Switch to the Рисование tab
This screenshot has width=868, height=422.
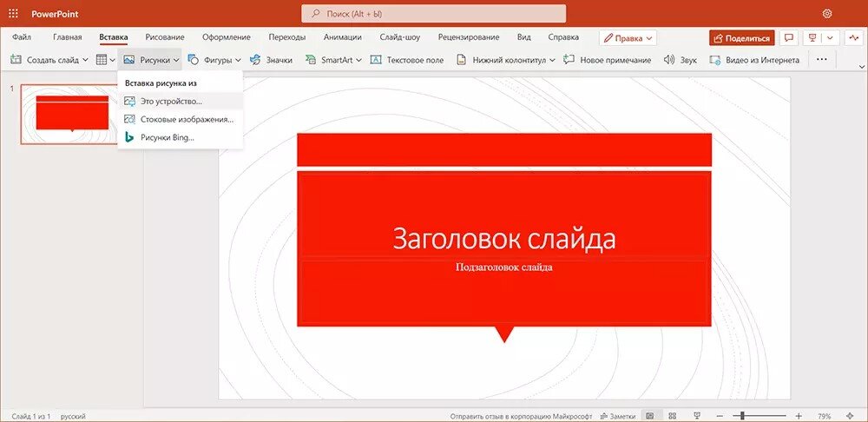(x=165, y=37)
